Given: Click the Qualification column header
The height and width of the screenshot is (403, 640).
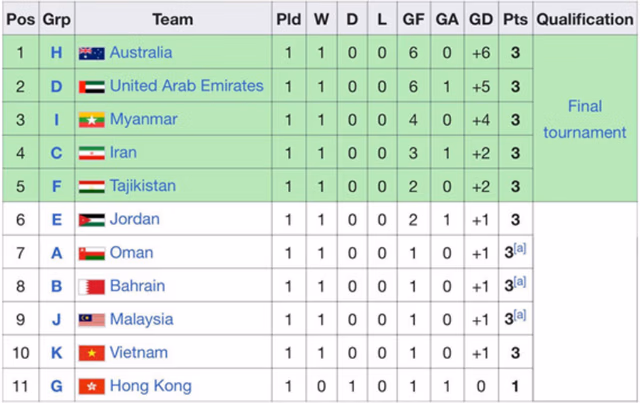Looking at the screenshot, I should pos(584,19).
